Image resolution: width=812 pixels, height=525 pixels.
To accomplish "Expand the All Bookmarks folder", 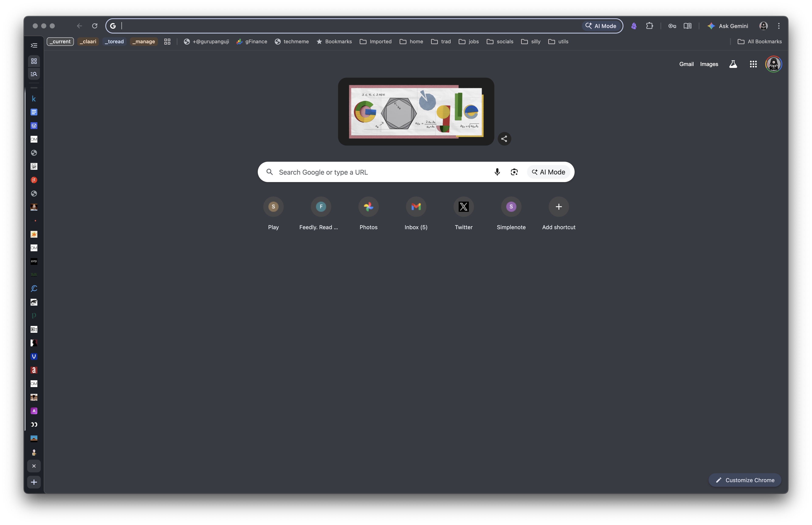I will point(760,42).
